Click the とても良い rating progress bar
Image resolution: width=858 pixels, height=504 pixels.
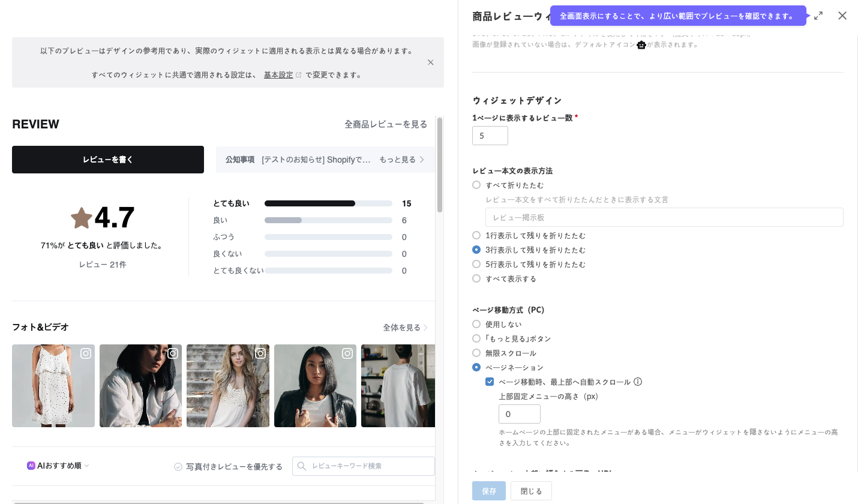[x=328, y=203]
